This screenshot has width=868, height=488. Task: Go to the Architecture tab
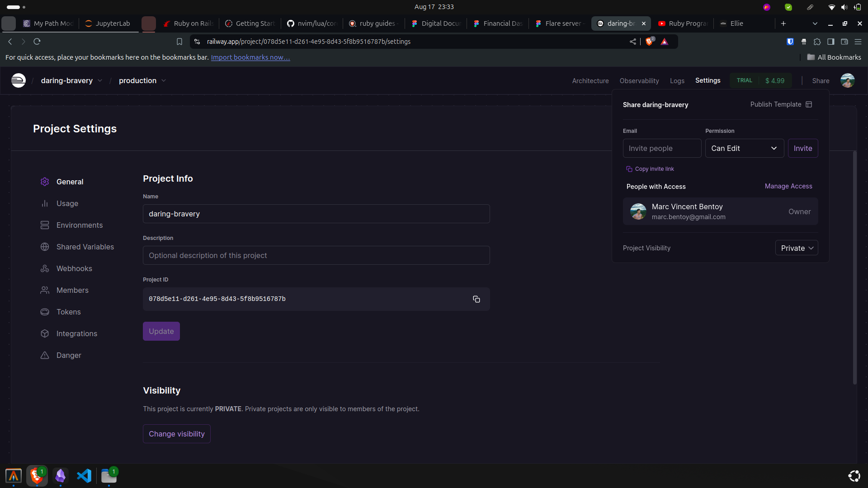590,81
